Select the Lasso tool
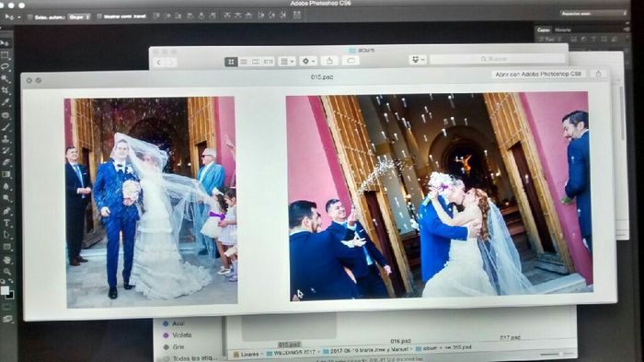Viewport: 644px width, 362px height. pos(6,66)
